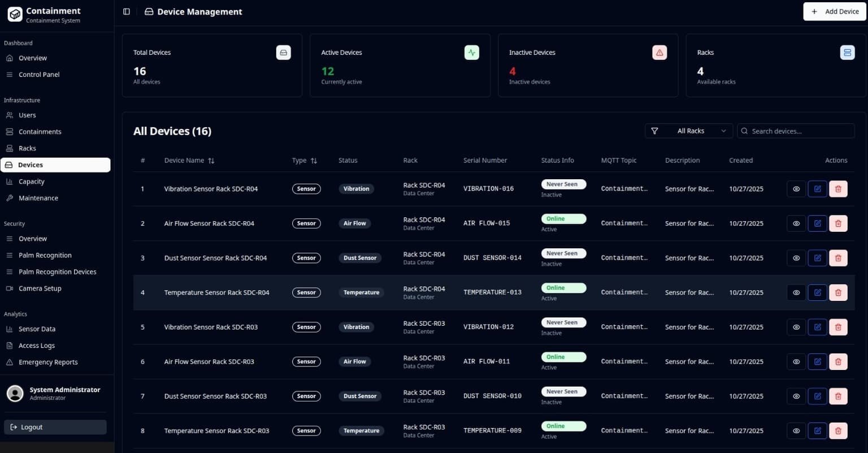Open the All Racks dropdown
This screenshot has width=868, height=453.
[x=689, y=131]
